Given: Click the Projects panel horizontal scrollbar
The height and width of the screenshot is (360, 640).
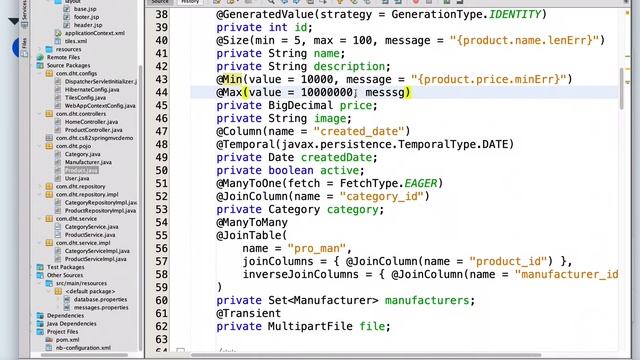Looking at the screenshot, I should click(84, 355).
